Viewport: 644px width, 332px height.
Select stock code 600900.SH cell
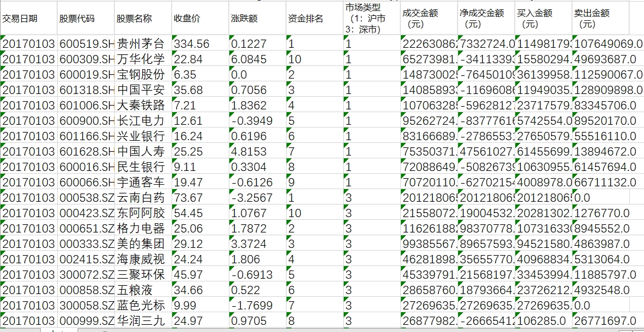tap(86, 120)
